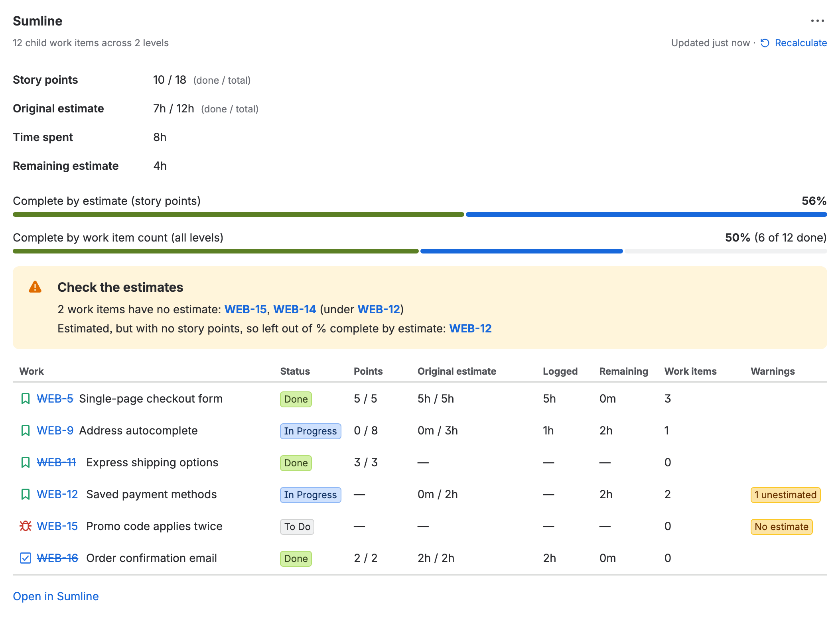Click the Logged column header
The image size is (840, 617).
point(560,371)
